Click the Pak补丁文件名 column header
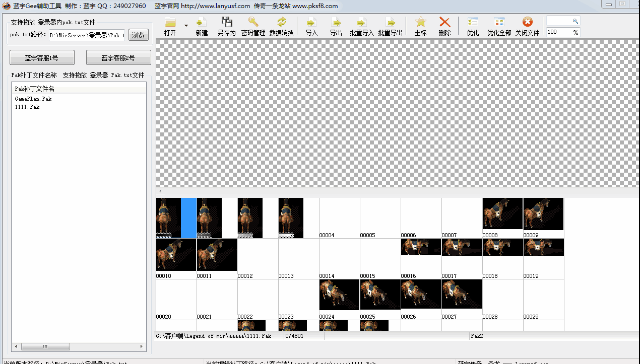This screenshot has height=364, width=640. (x=79, y=89)
